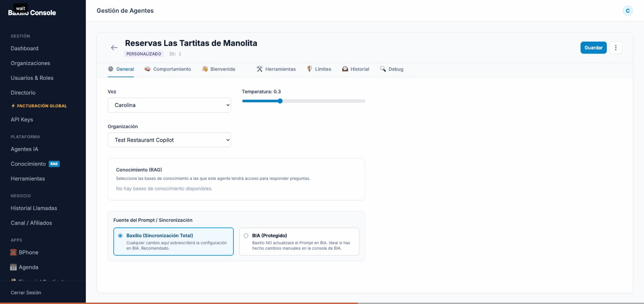Click the Temperatura slider track
Screen dimensions: 644x304
(x=303, y=101)
